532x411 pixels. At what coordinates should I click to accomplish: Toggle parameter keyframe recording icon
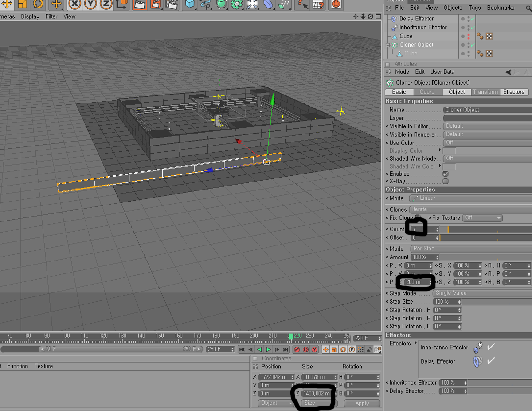[352, 350]
